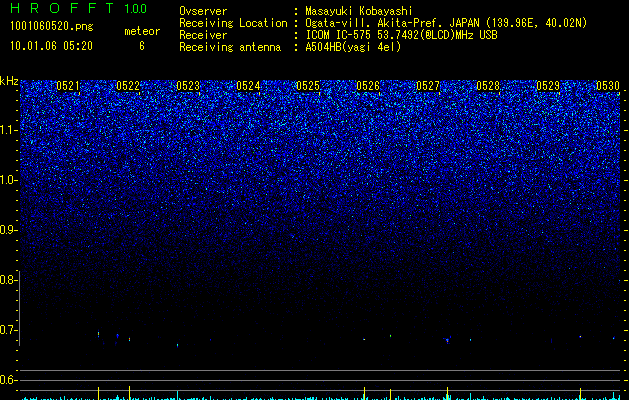Image resolution: width=629 pixels, height=400 pixels.
Task: Click the 0525 time marker
Action: (308, 86)
